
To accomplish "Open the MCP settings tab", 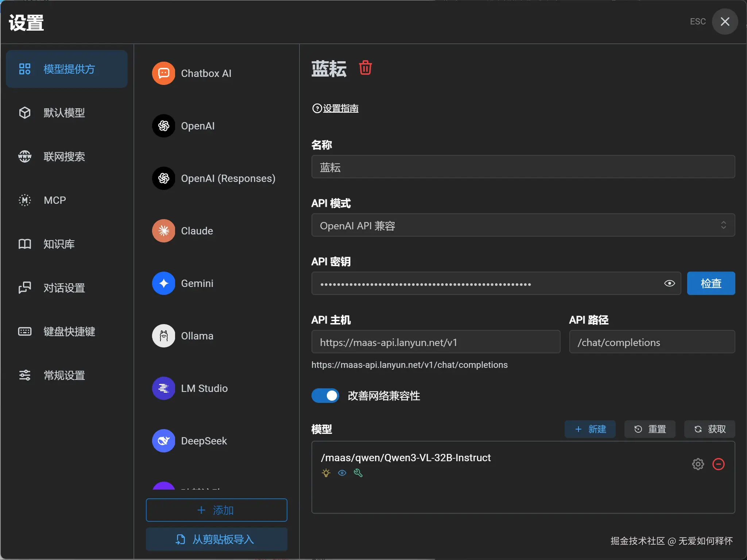I will (55, 200).
